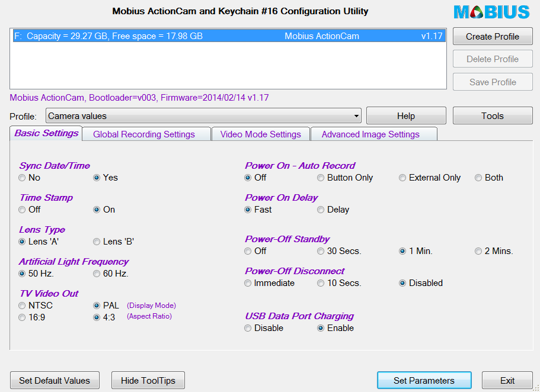The image size is (540, 392).
Task: Exit the configuration utility
Action: click(507, 380)
